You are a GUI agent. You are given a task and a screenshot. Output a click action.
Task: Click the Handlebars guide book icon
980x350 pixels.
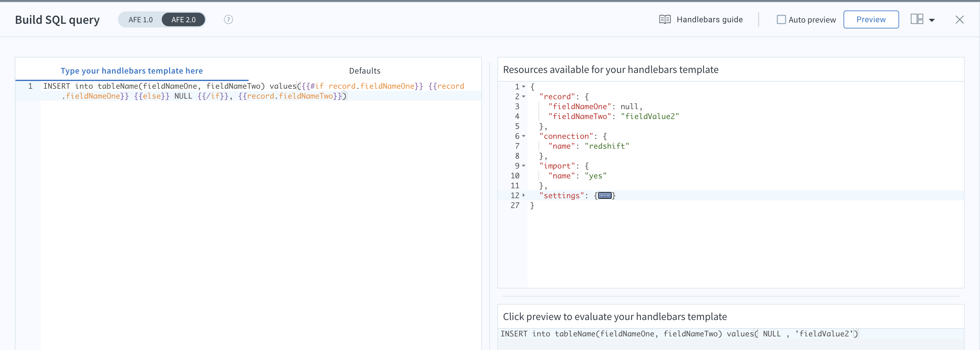(x=665, y=19)
